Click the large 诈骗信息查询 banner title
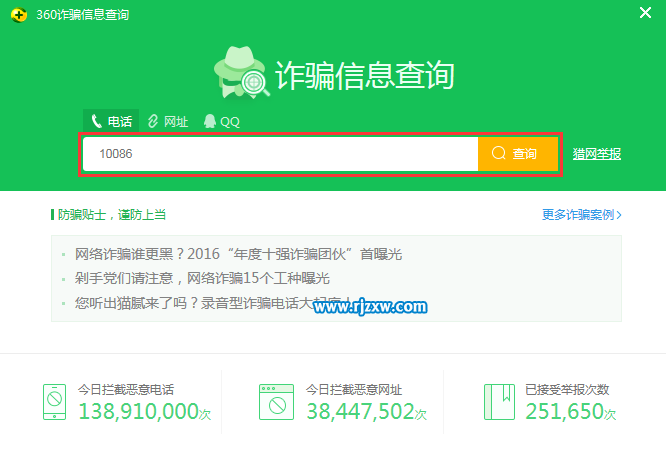 [x=365, y=75]
